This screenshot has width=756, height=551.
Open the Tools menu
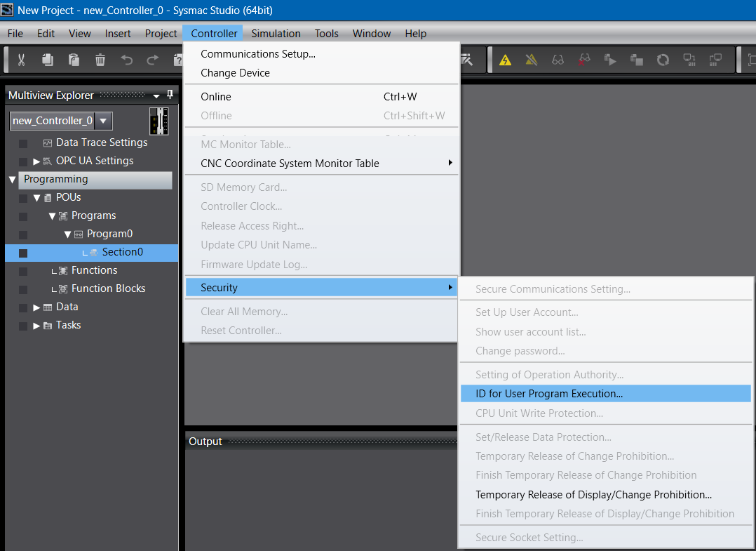tap(326, 33)
